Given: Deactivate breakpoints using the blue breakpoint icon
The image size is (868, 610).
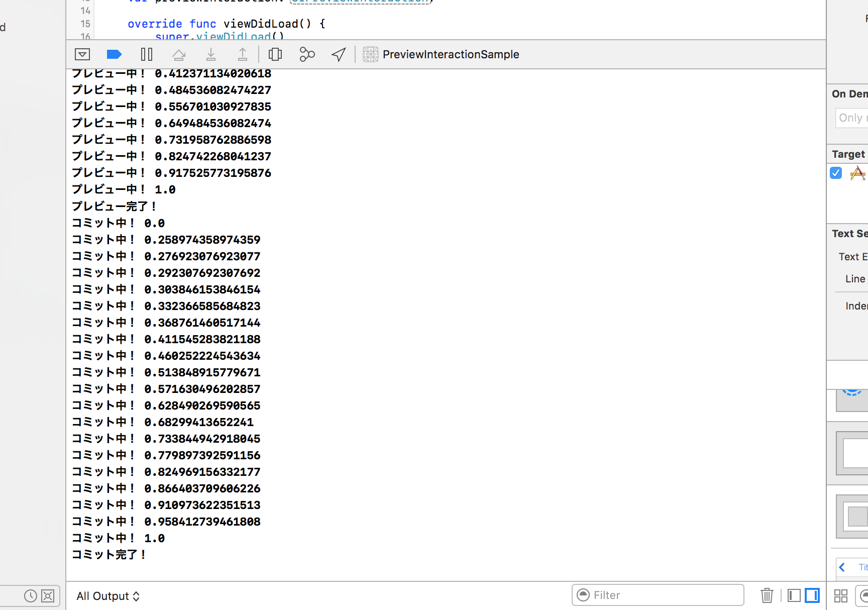Looking at the screenshot, I should (115, 54).
